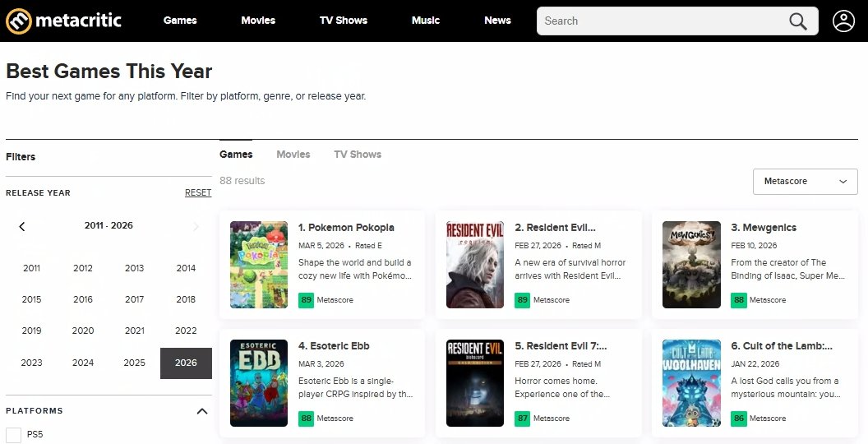Viewport: 868px width, 444px height.
Task: Select release year 2019
Action: point(31,331)
